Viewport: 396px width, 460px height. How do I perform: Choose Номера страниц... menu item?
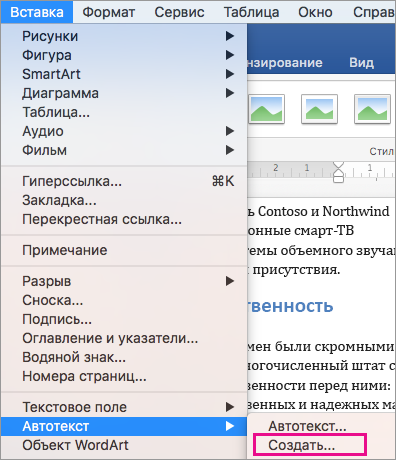tap(124, 376)
